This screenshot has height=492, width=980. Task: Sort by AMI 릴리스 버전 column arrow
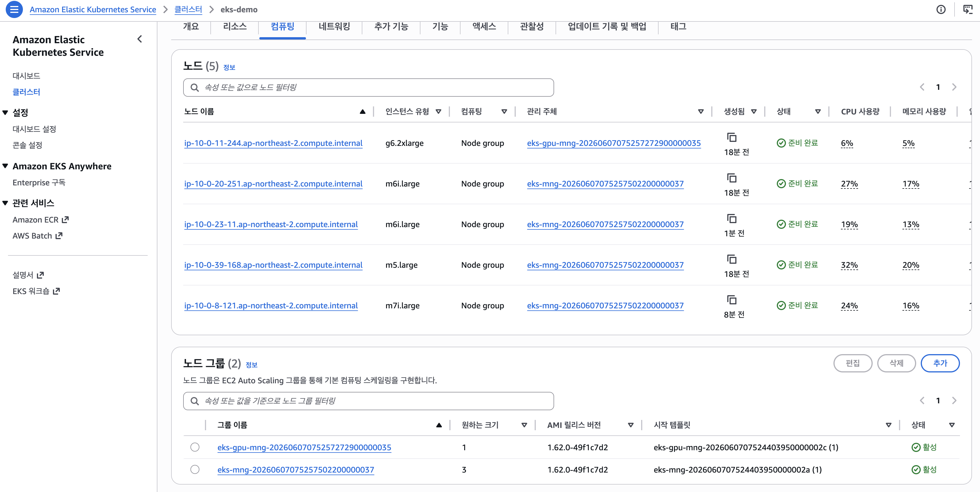click(x=630, y=425)
